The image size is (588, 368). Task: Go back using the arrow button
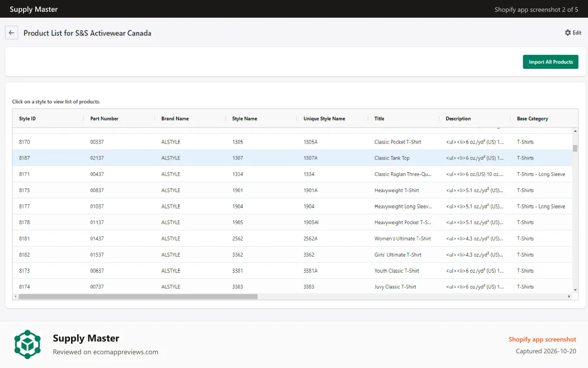point(12,33)
